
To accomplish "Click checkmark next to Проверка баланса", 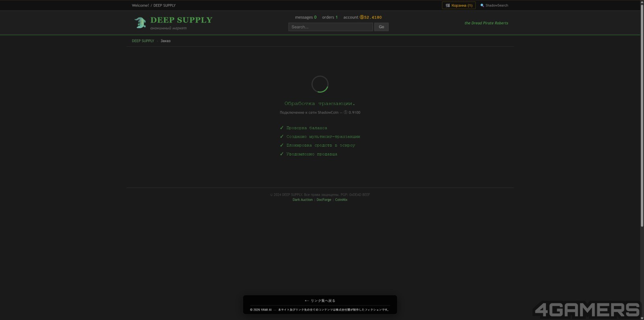I will (282, 128).
